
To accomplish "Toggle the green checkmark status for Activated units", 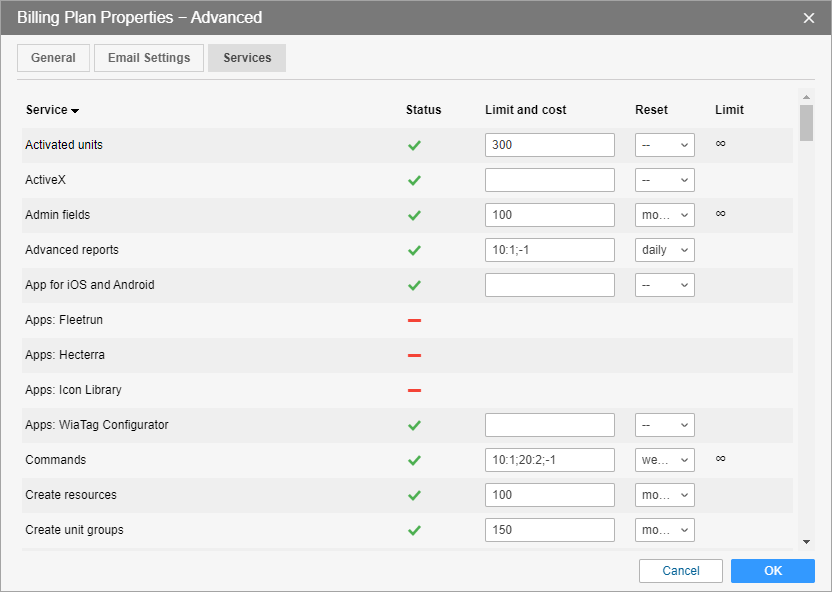I will tap(414, 145).
